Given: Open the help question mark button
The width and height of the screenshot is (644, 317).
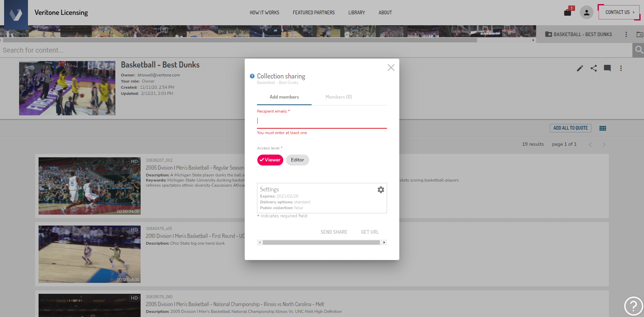Looking at the screenshot, I should 633,306.
